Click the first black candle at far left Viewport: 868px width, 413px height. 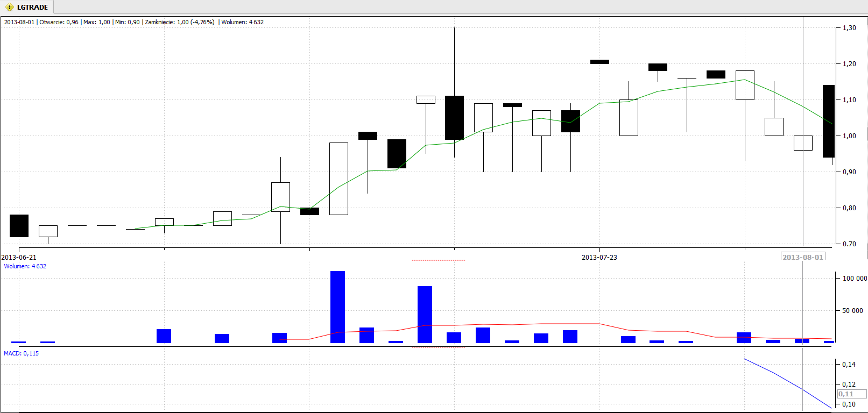click(19, 226)
